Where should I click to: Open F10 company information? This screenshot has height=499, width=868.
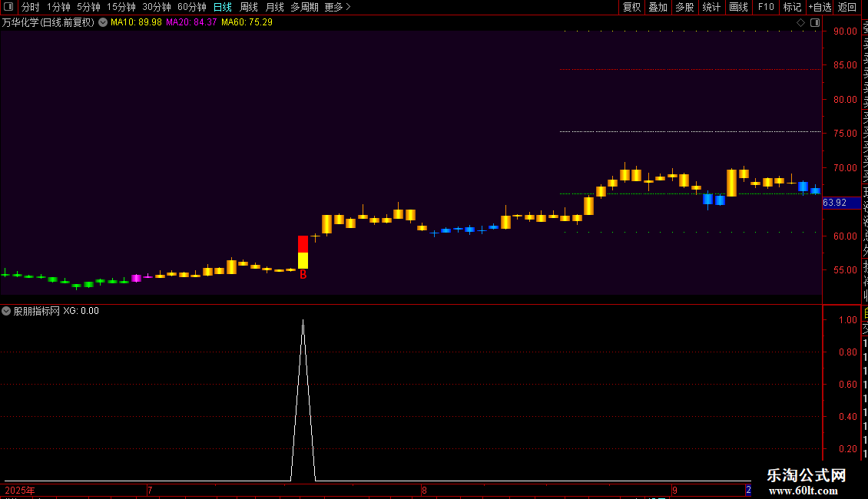pos(766,7)
